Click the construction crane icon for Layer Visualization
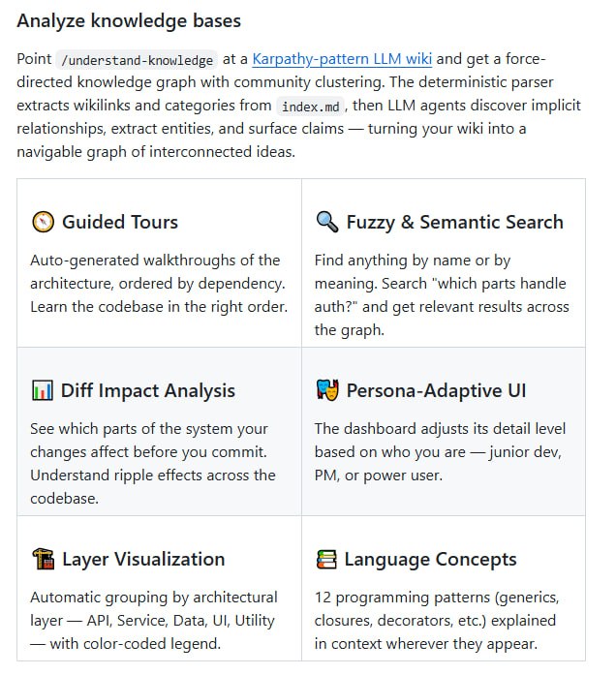 coord(43,559)
